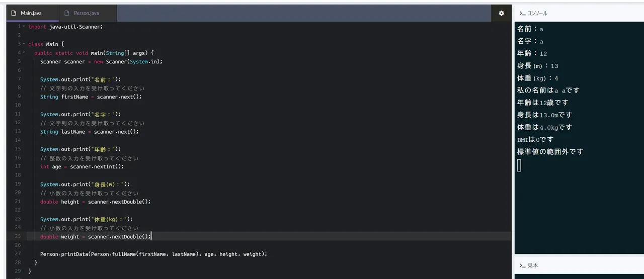Click line number 27 in gutter
This screenshot has width=644, height=279.
pos(18,254)
